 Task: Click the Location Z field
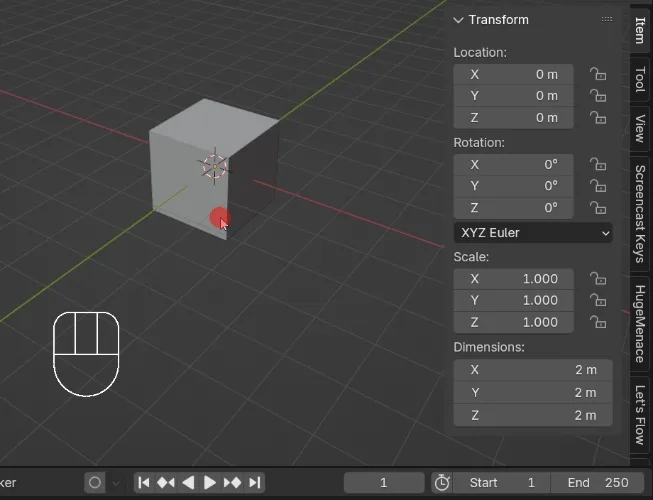513,118
